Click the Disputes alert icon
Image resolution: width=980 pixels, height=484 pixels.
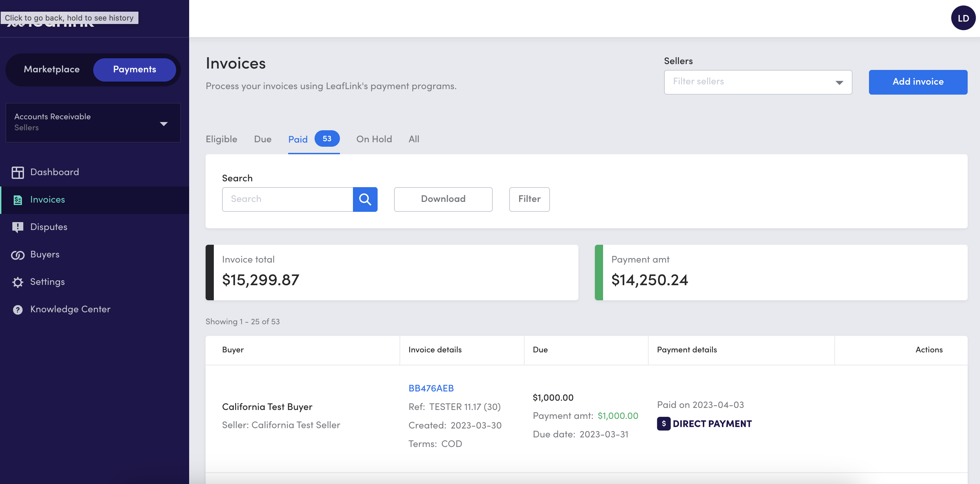pyautogui.click(x=17, y=227)
